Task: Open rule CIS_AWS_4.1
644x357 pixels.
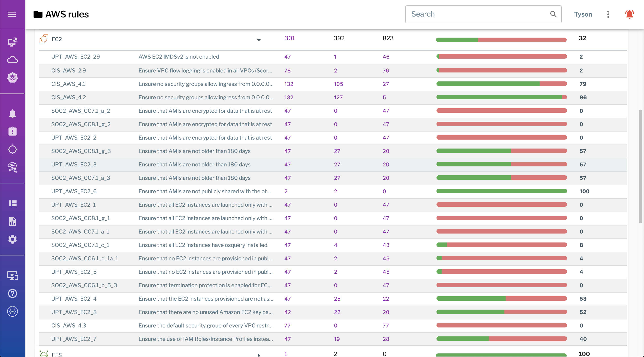Action: [x=68, y=84]
